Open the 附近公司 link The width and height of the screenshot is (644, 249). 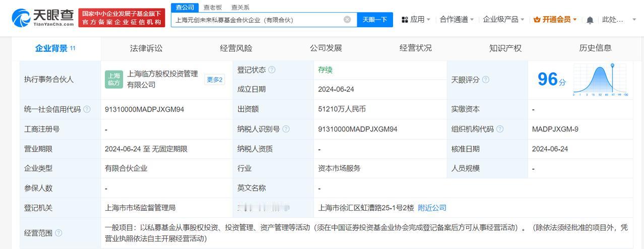click(x=432, y=208)
